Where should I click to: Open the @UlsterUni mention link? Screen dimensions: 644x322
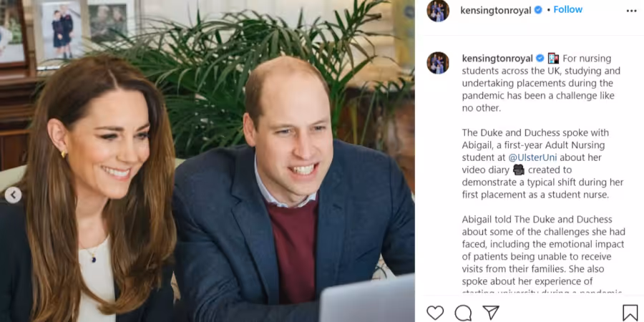coord(532,157)
